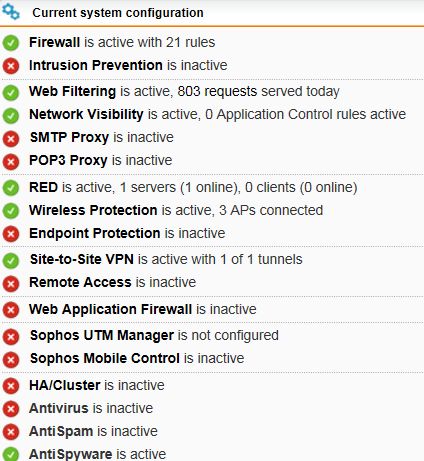Click the green status icon next to Firewall
Screen dimensions: 424x461
pos(11,43)
